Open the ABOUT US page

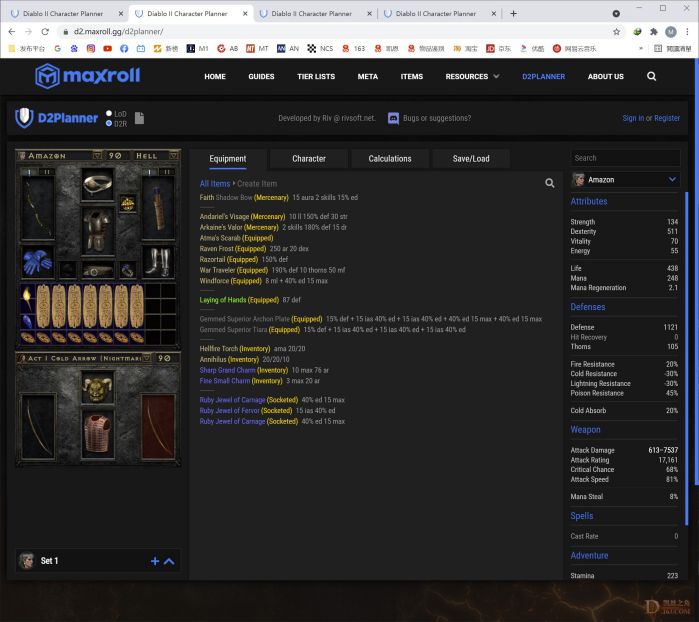tap(605, 76)
